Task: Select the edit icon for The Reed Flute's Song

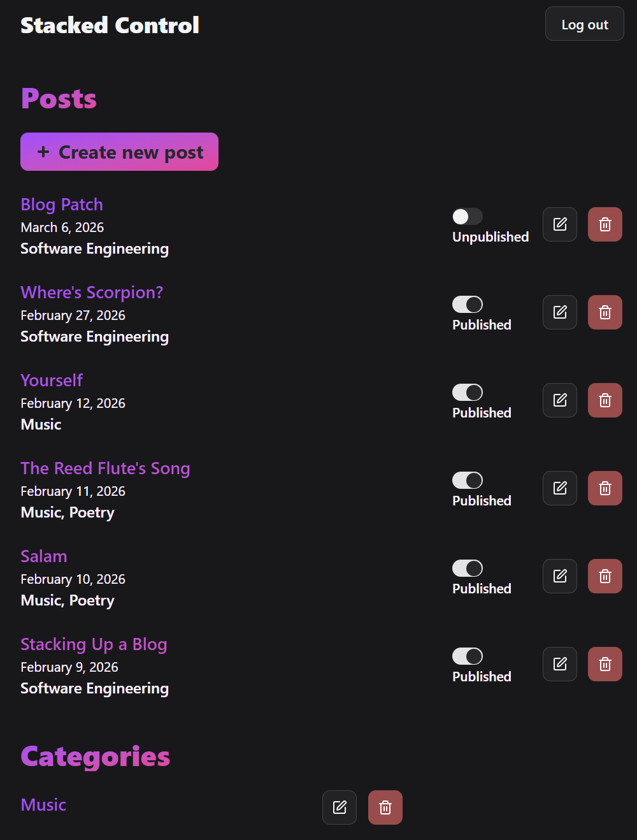Action: pos(559,488)
